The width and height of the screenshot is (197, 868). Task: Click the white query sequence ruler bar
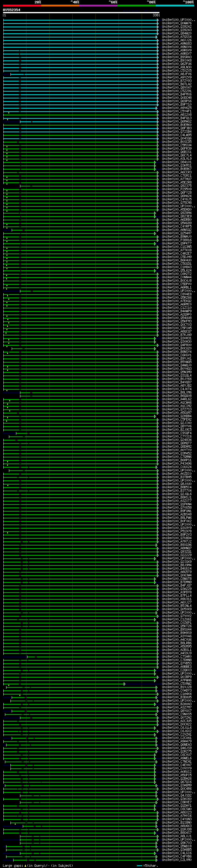(81, 13)
